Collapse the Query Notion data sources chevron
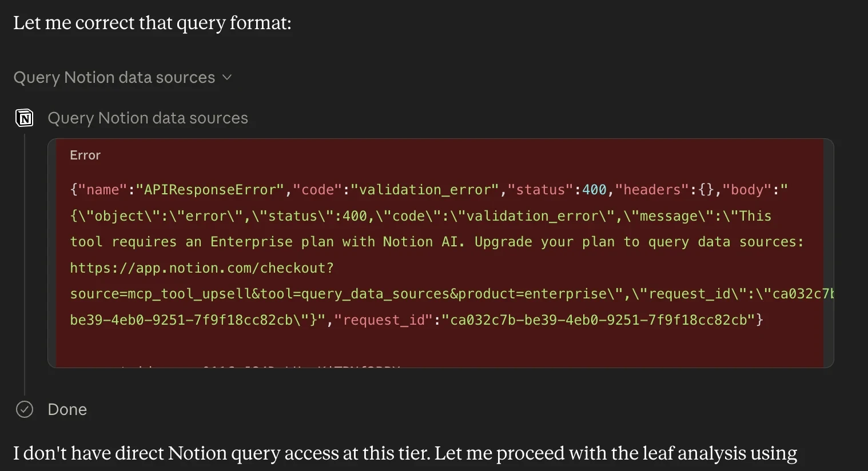 pyautogui.click(x=227, y=77)
